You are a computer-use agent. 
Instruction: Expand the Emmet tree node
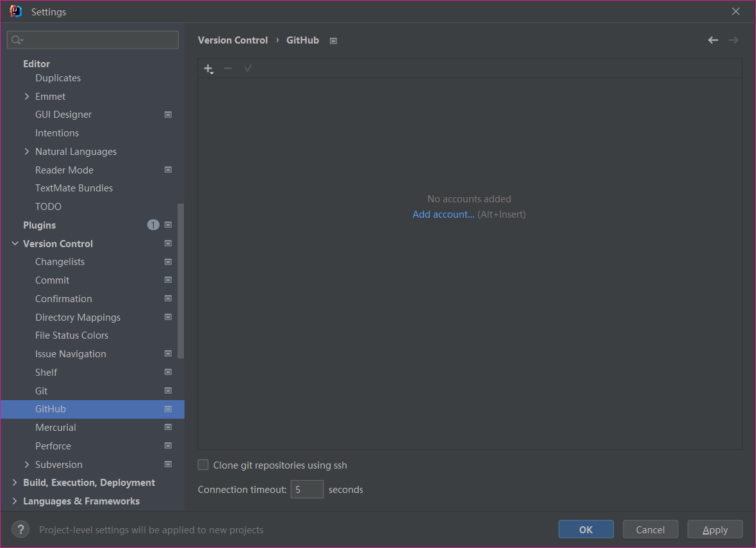[27, 97]
